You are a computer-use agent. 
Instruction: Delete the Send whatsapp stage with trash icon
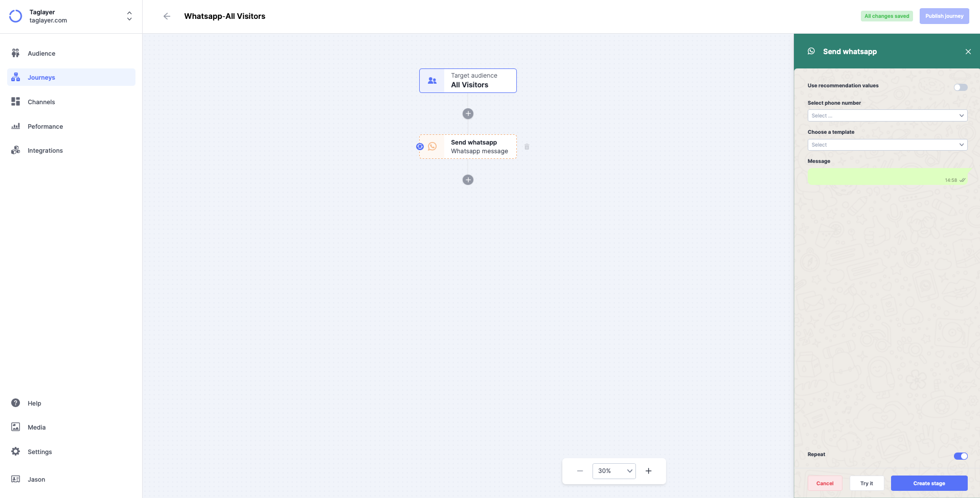tap(527, 147)
